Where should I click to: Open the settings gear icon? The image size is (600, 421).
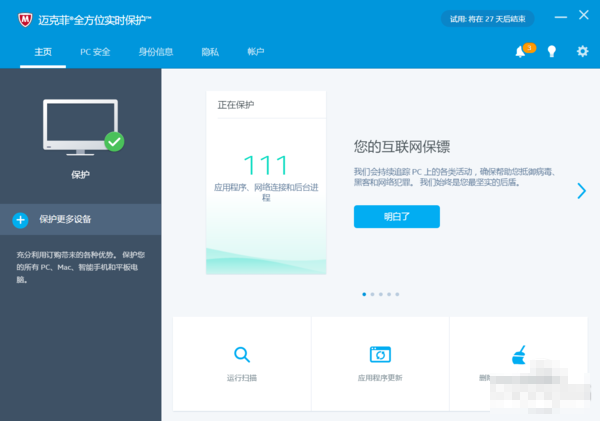click(x=582, y=51)
